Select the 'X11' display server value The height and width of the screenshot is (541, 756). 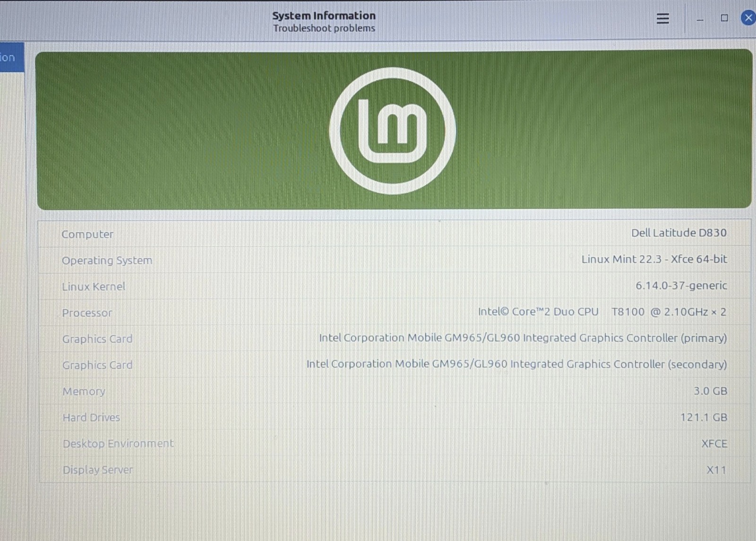(x=716, y=470)
